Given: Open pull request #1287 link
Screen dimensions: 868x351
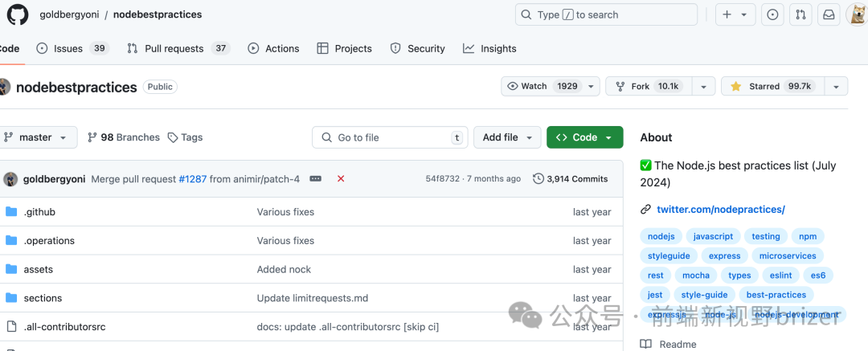Looking at the screenshot, I should click(191, 179).
